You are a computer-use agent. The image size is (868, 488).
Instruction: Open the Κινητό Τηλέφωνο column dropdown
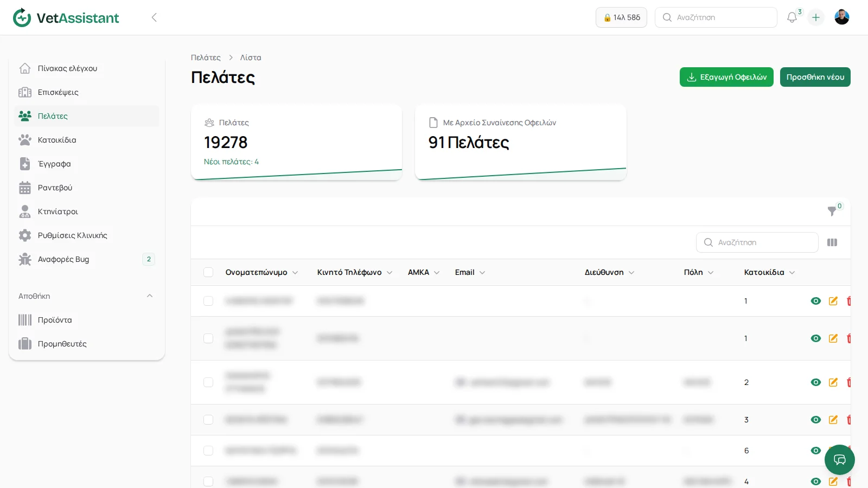(390, 273)
